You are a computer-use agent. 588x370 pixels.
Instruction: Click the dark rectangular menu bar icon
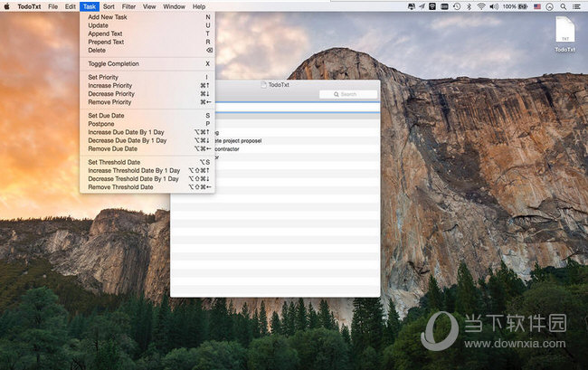pyautogui.click(x=444, y=6)
